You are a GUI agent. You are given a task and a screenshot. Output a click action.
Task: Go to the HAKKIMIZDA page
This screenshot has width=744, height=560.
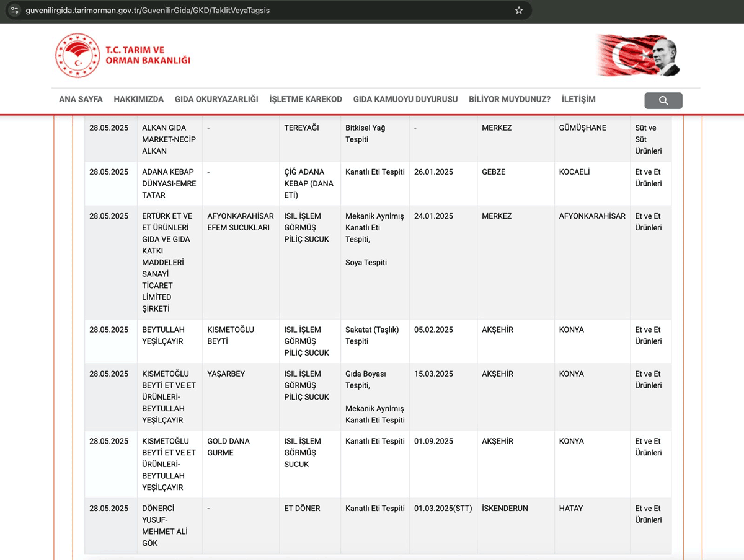click(x=139, y=99)
